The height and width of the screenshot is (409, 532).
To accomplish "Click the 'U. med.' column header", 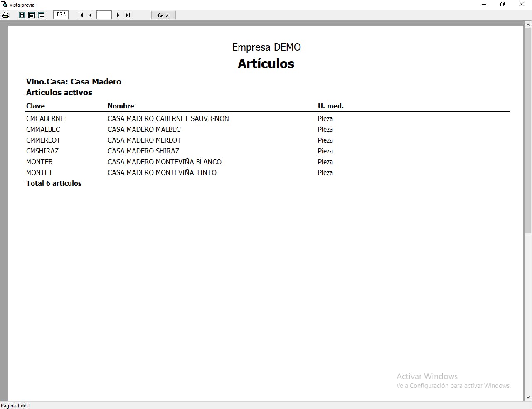I will point(331,106).
